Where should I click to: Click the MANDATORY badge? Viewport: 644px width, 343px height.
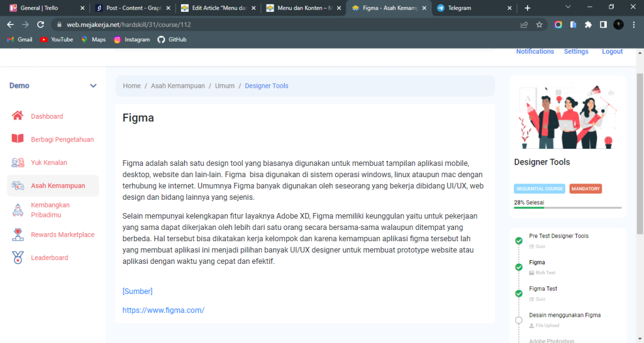click(586, 188)
